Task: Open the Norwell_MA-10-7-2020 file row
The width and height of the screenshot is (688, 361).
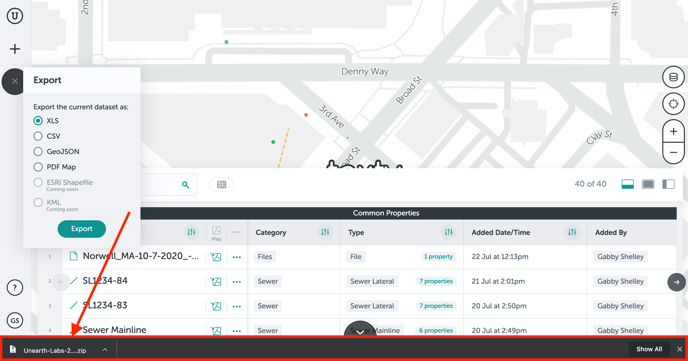Action: pyautogui.click(x=140, y=256)
